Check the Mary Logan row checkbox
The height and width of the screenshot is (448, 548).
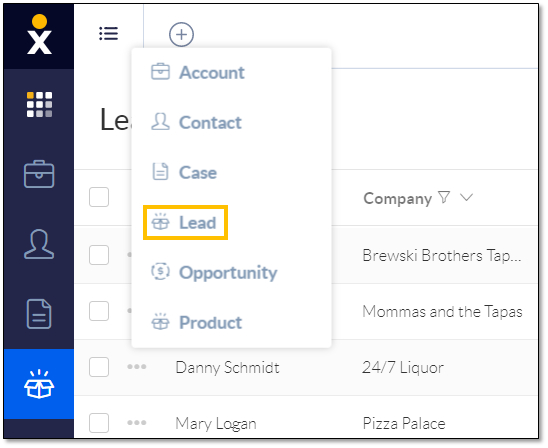(x=99, y=423)
